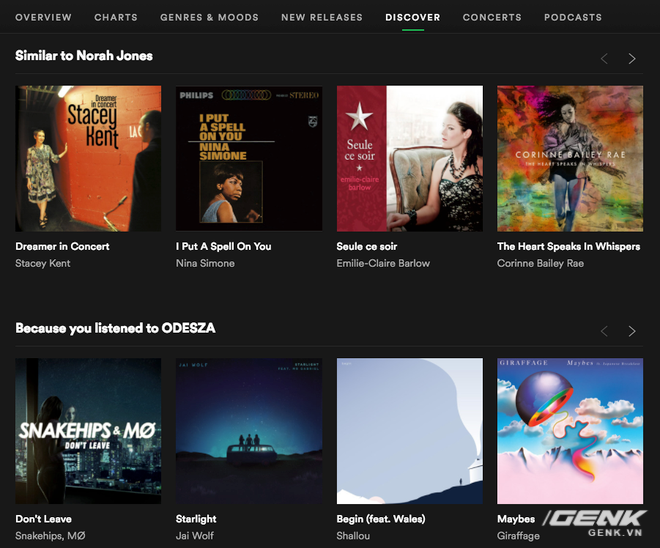Open the Starlight album cover
The height and width of the screenshot is (548, 660).
(x=249, y=431)
